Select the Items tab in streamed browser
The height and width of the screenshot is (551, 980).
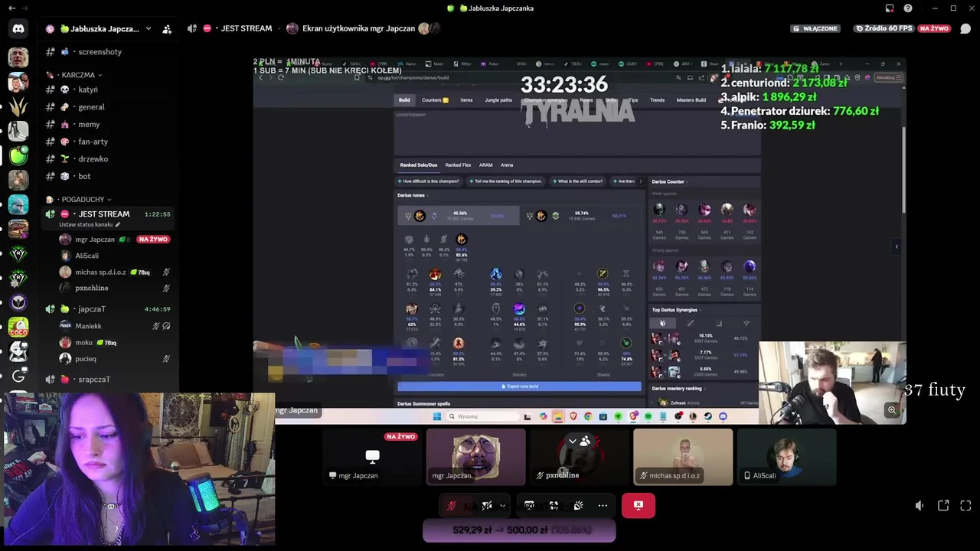[466, 100]
